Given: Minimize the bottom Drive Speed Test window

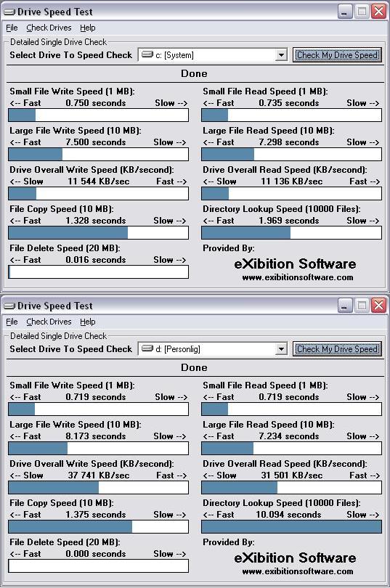Looking at the screenshot, I should 345,306.
